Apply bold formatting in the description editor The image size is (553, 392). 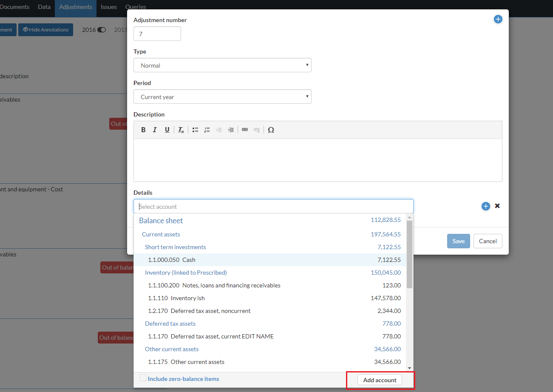pos(143,130)
